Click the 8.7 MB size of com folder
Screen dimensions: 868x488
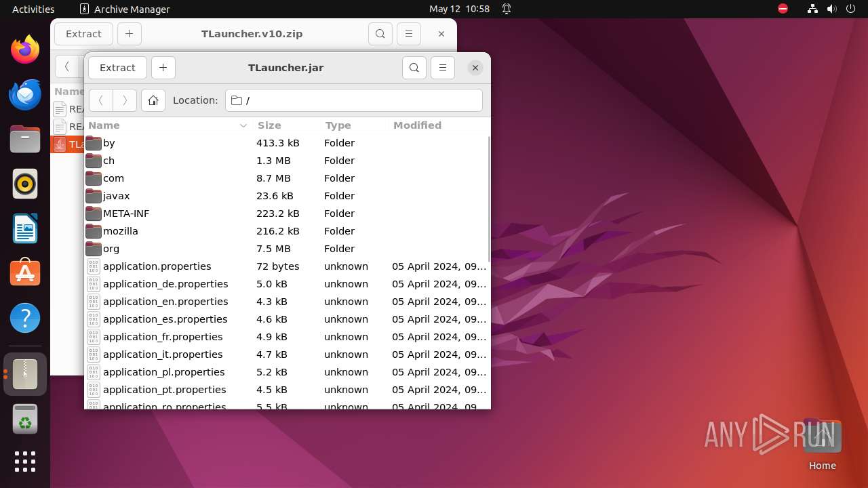(273, 178)
